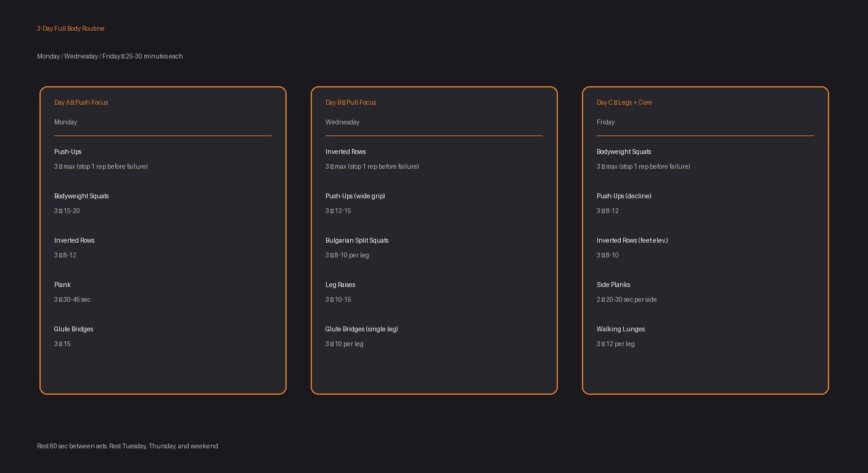Click the 'Wednesday' label in Day B card

(342, 122)
